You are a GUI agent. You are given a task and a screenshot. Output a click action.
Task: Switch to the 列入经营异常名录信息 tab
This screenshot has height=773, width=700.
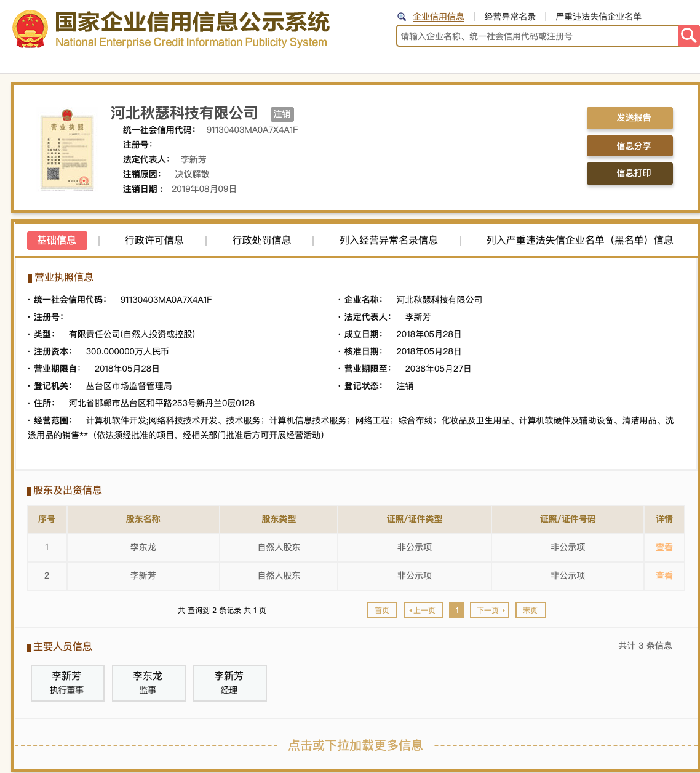[389, 240]
